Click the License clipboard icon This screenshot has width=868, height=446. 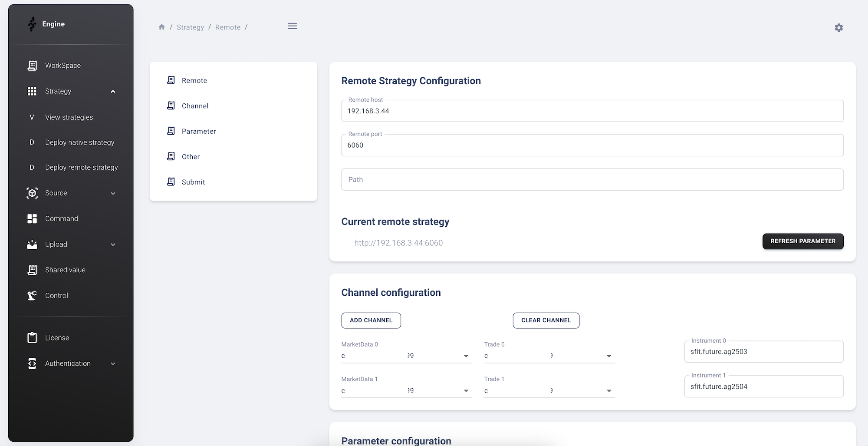point(32,338)
